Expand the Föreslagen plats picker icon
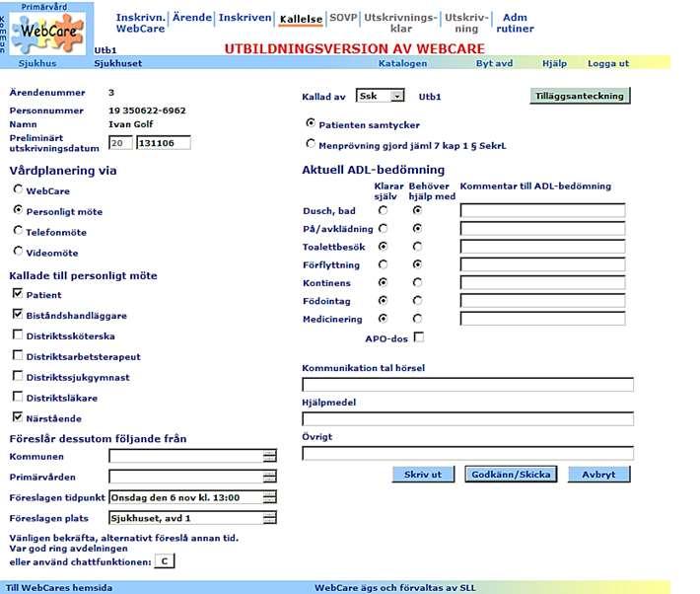 pyautogui.click(x=269, y=518)
